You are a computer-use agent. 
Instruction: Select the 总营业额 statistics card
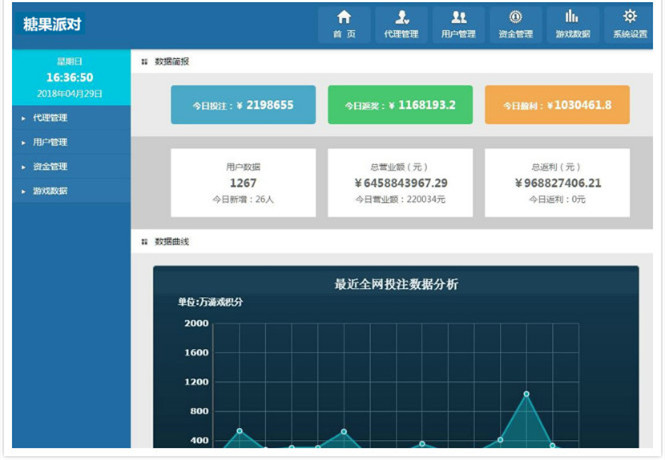[400, 183]
